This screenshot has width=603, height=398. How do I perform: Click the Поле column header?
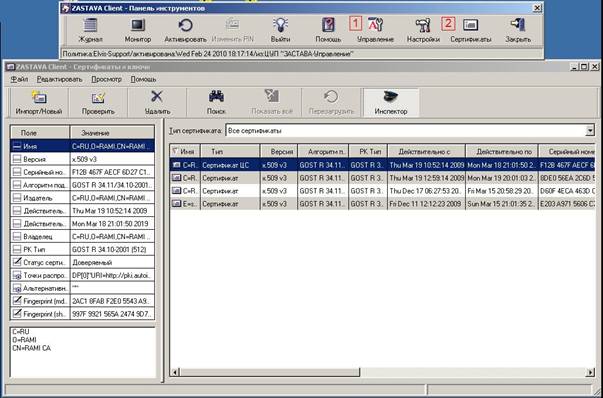point(40,133)
